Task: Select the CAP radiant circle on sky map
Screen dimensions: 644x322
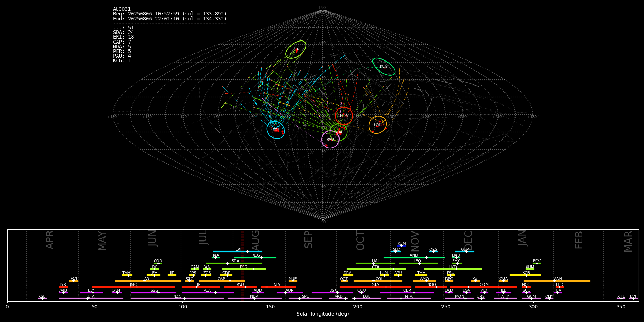Action: tap(378, 125)
